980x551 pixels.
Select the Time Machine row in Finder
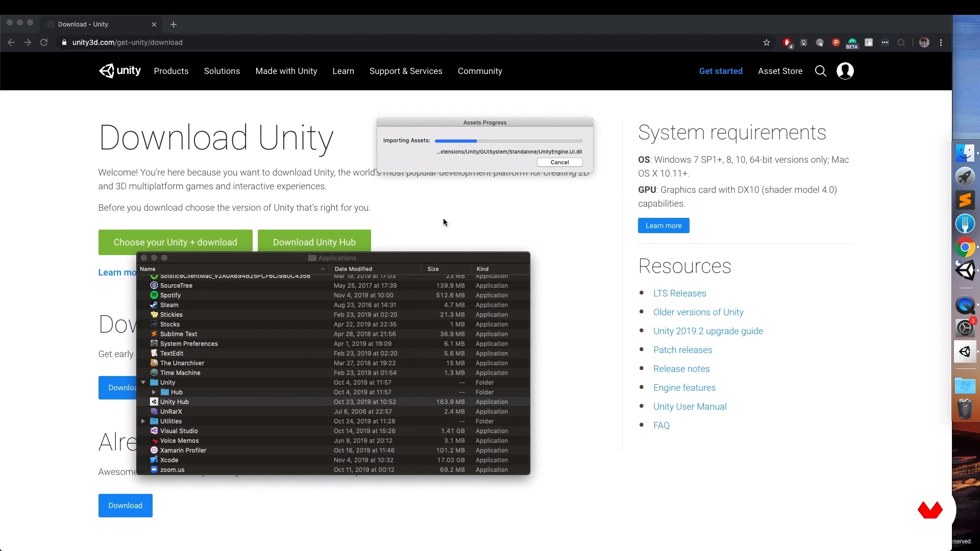333,373
